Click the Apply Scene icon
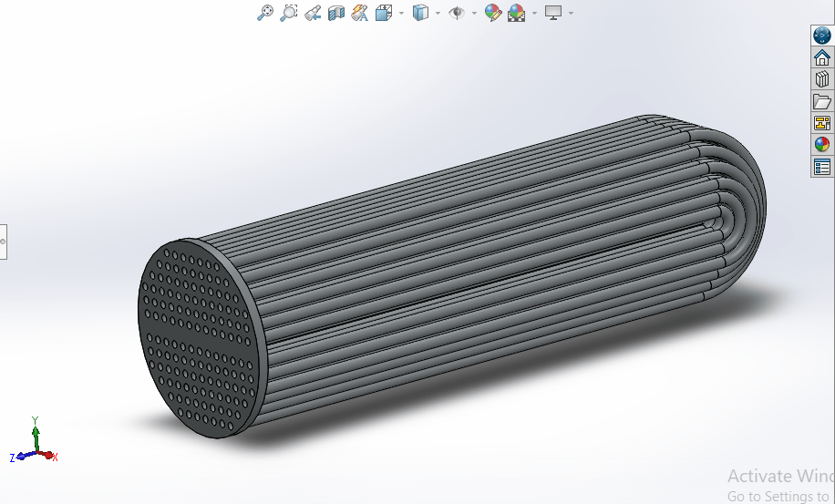This screenshot has height=504, width=835. 517,13
